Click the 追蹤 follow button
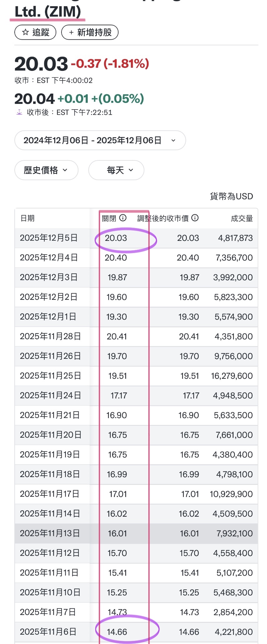 tap(35, 32)
